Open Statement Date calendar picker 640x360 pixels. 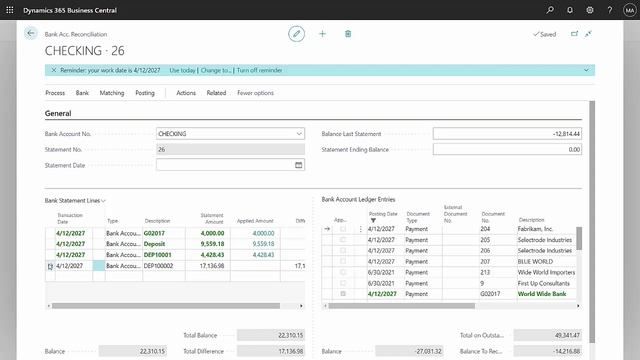[298, 165]
